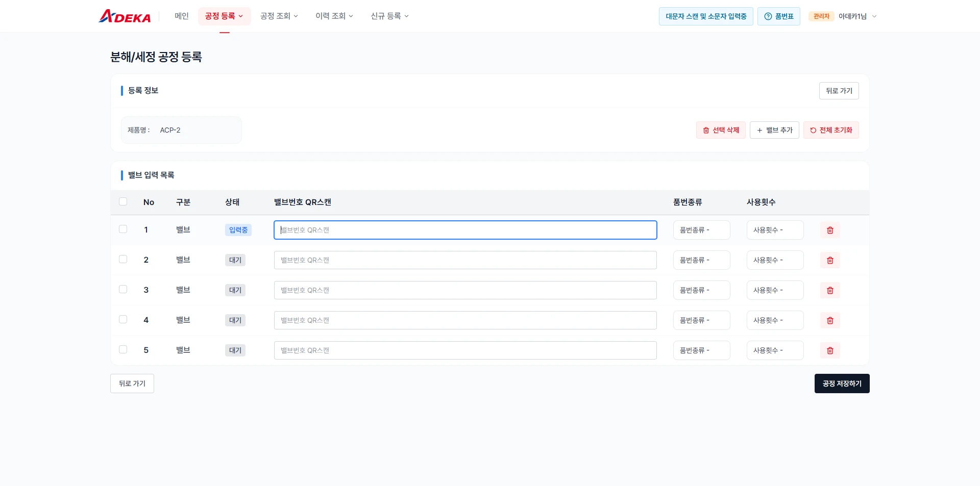980x486 pixels.
Task: Toggle the select-all checkbox in table header
Action: pyautogui.click(x=123, y=201)
